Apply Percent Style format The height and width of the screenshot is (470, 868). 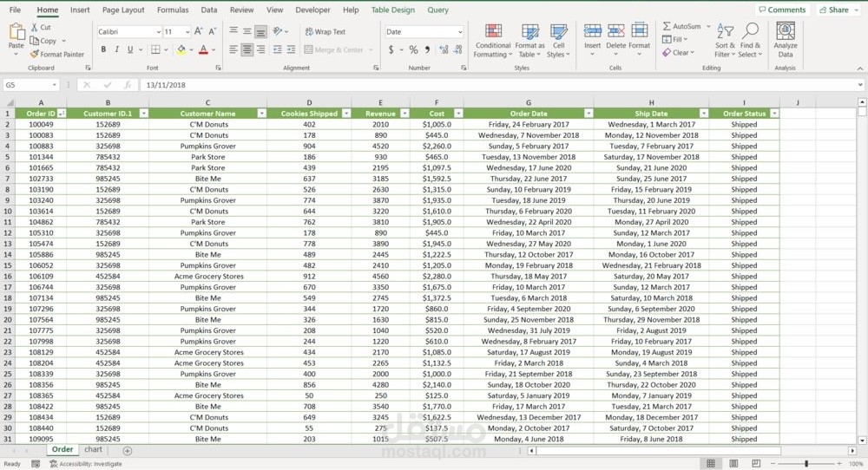click(413, 49)
